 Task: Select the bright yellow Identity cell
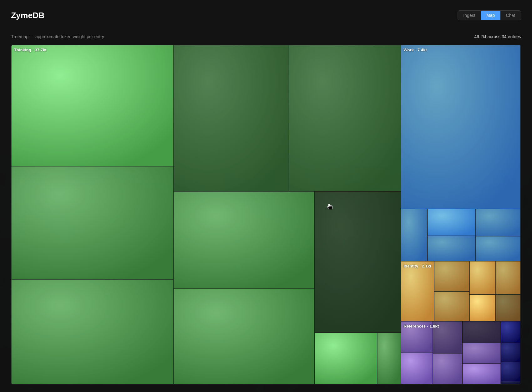pyautogui.click(x=482, y=308)
